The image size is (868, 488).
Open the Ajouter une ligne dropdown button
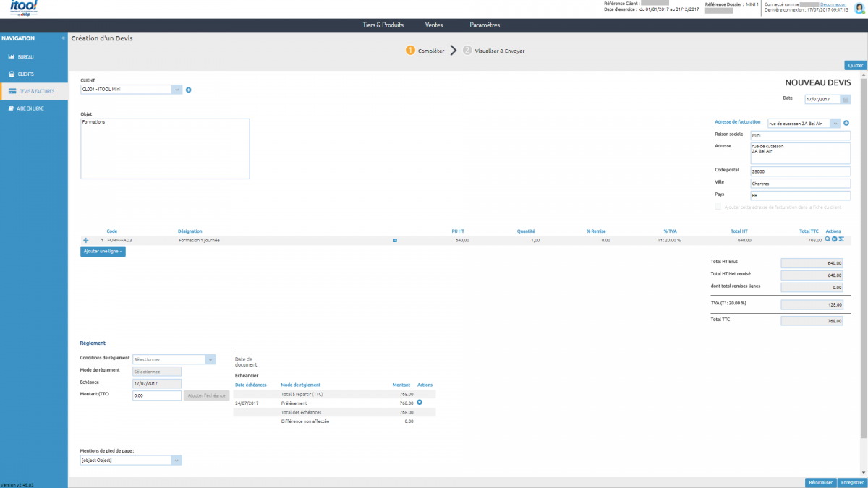click(103, 251)
